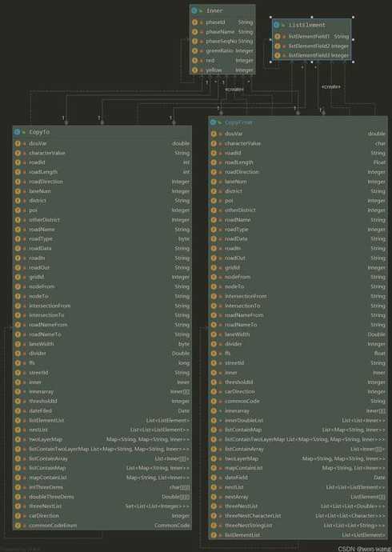
Task: Click the Float type of roadLength in CopyFrom
Action: pyautogui.click(x=379, y=162)
